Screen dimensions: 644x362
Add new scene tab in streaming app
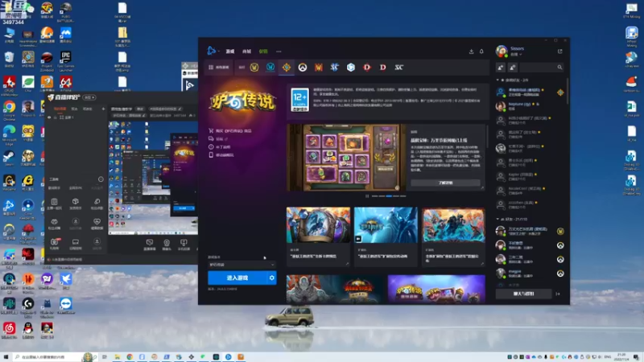pos(103,109)
